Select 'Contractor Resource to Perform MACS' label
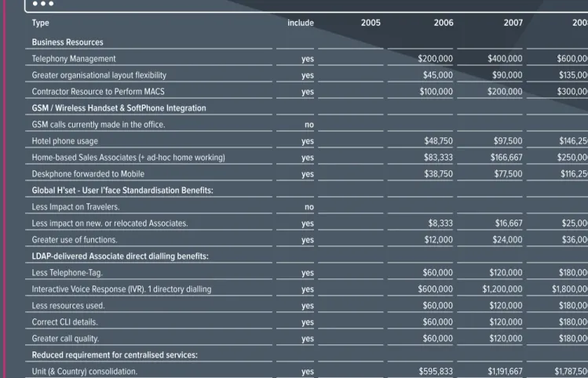This screenshot has height=378, width=588. coord(98,92)
